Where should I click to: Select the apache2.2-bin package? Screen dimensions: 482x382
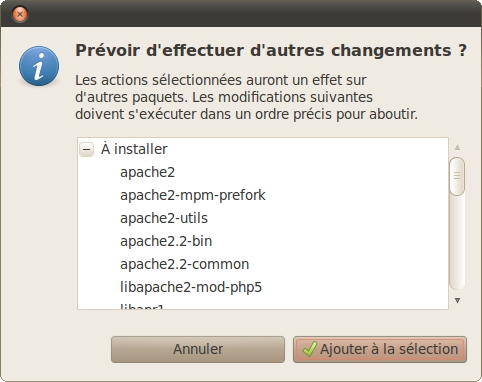166,241
